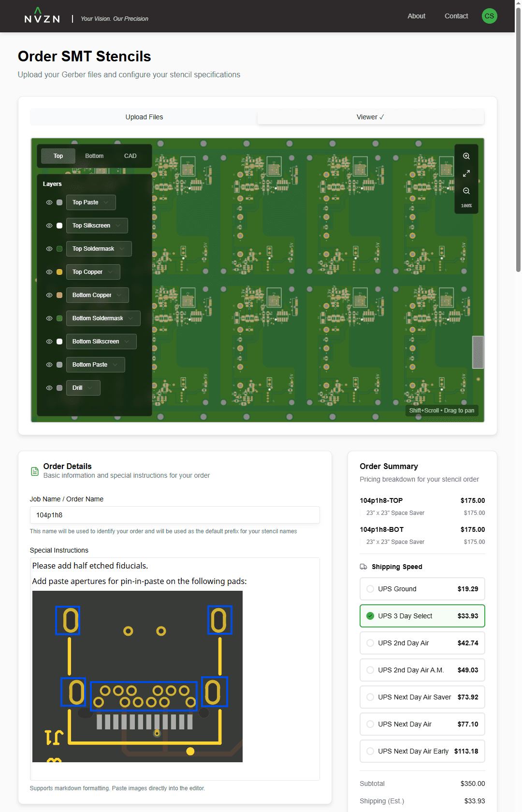Screen dimensions: 522x812
Task: Click the pasted pad image in instructions
Action: pyautogui.click(x=137, y=676)
